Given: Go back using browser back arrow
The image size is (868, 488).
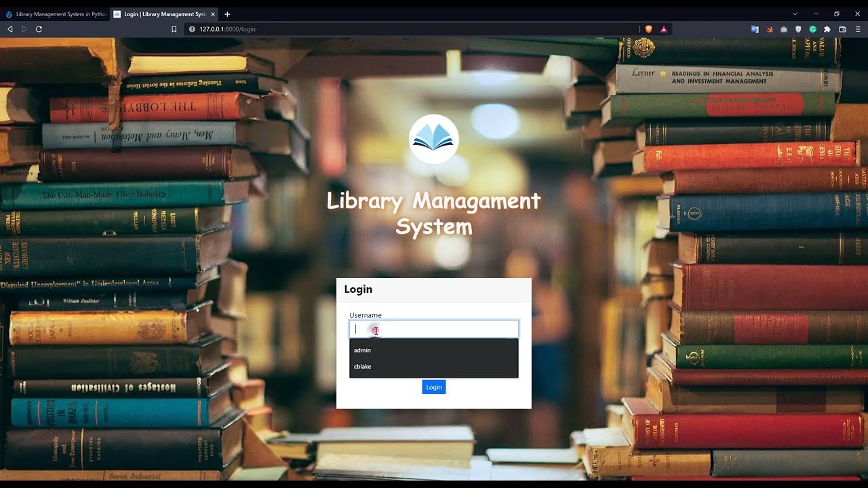Looking at the screenshot, I should 10,29.
